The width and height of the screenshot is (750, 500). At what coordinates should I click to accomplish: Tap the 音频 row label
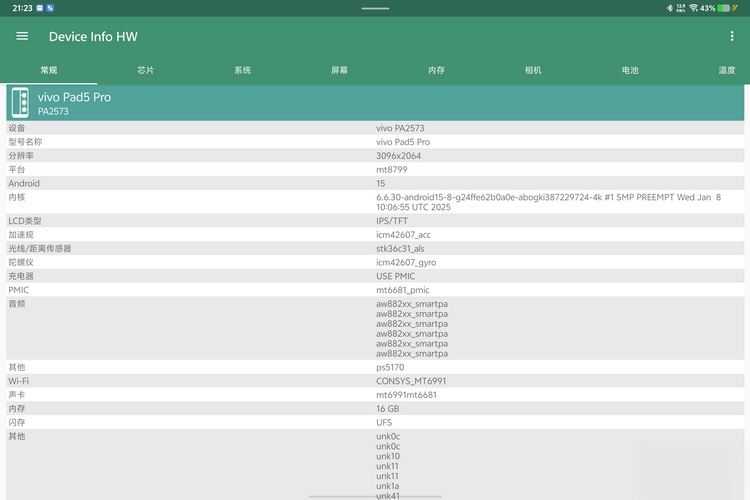(x=16, y=304)
